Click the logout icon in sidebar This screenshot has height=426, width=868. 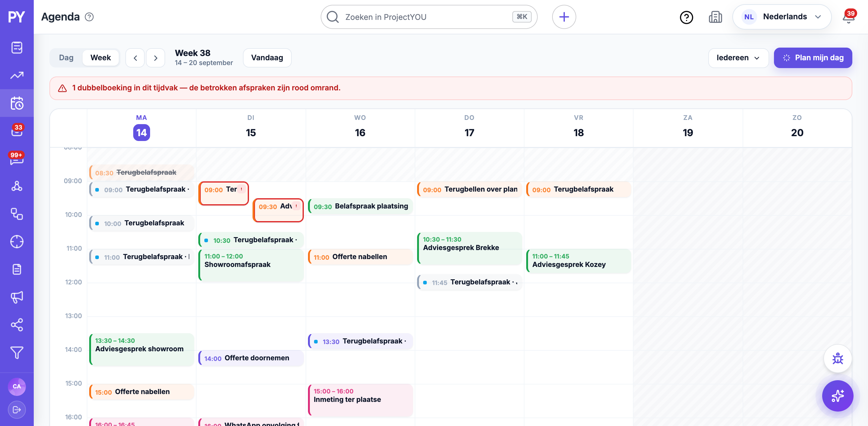tap(17, 409)
